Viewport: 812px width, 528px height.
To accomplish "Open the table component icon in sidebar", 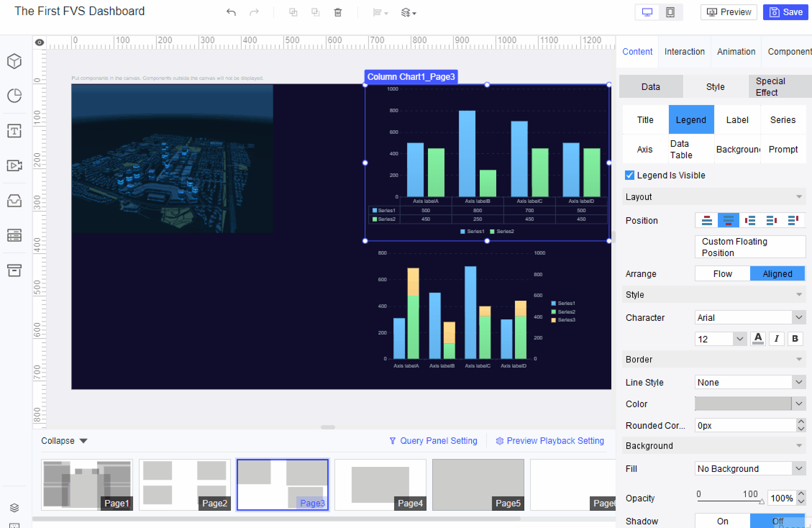I will click(14, 236).
